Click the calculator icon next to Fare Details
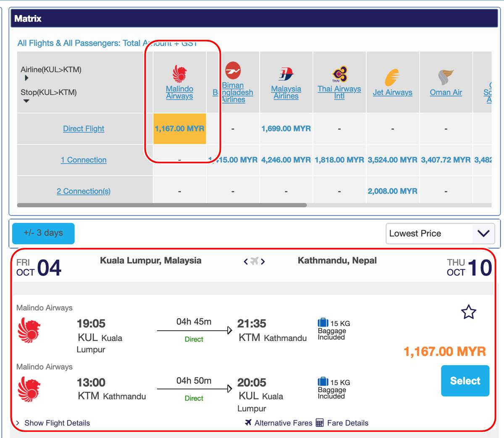Screen dimensions: 504x438 [320, 423]
